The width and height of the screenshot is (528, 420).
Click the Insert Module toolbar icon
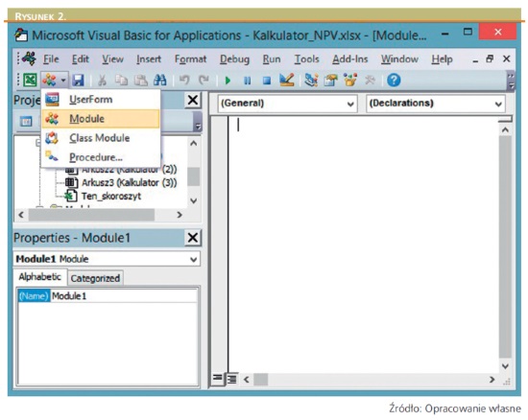coord(50,80)
